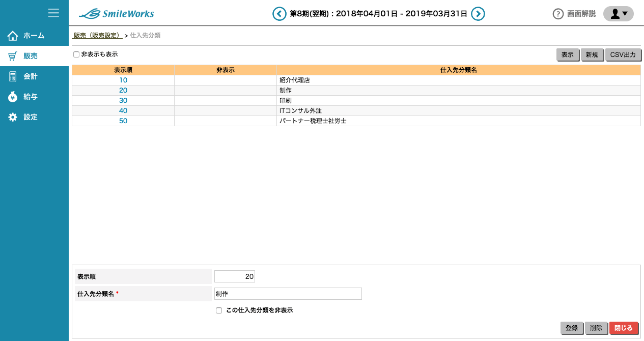The image size is (644, 341).
Task: Open 給与 menu item
Action: tap(34, 97)
